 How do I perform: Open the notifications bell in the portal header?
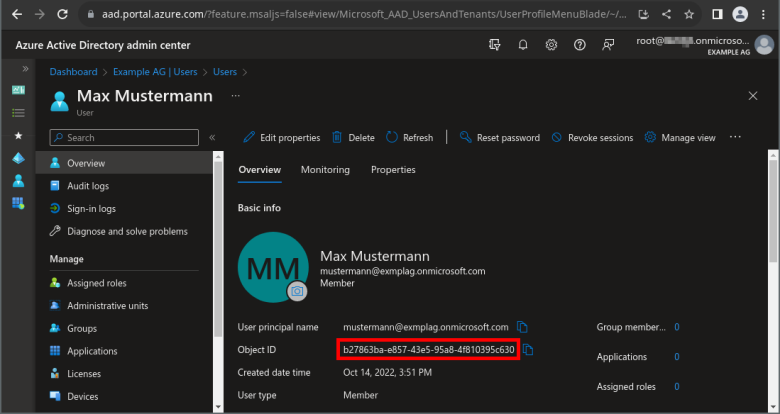coord(522,45)
